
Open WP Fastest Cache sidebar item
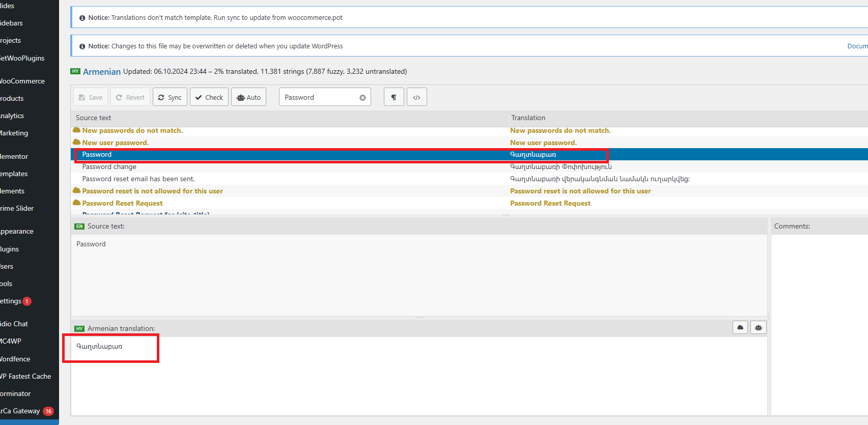[x=25, y=376]
